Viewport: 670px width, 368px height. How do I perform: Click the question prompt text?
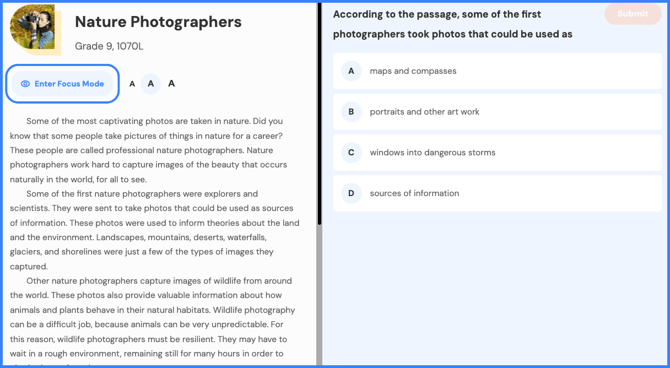(x=453, y=24)
